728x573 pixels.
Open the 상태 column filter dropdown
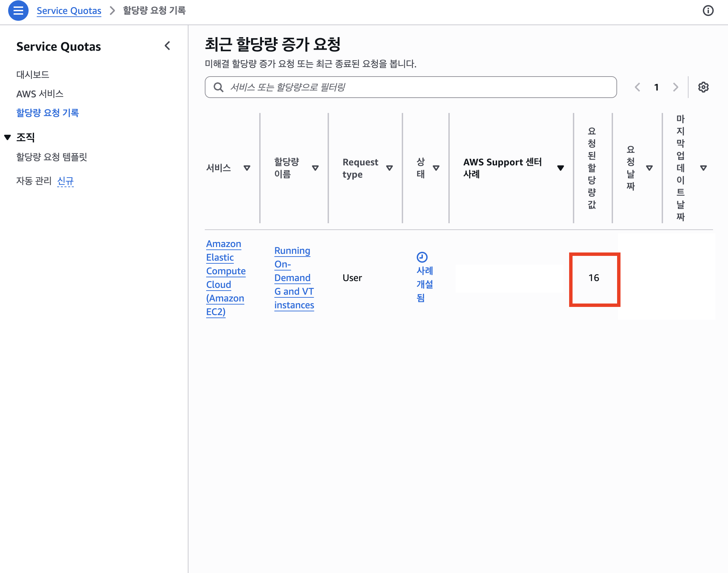tap(436, 167)
